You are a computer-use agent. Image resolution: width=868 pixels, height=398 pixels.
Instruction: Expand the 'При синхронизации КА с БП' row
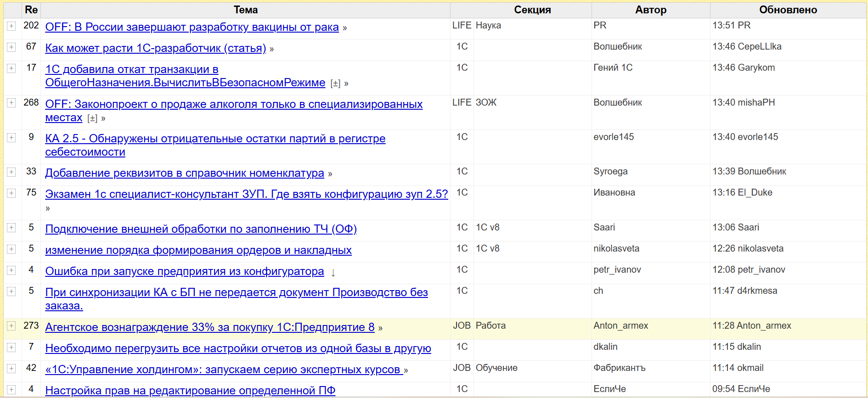coord(11,291)
